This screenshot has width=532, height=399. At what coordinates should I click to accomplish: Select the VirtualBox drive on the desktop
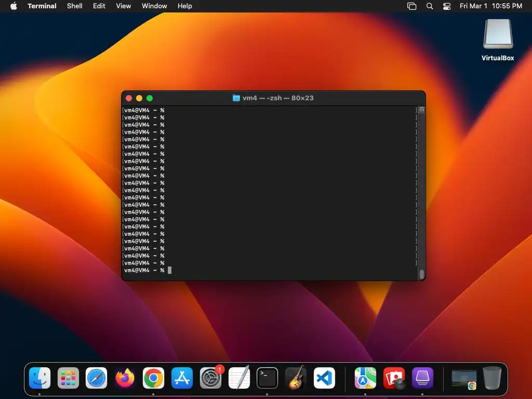point(498,40)
